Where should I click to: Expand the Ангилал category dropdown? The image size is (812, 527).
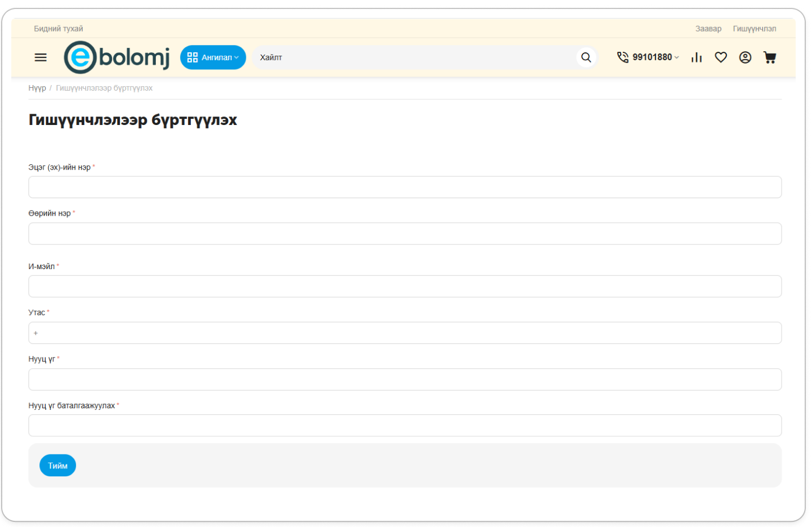pos(213,57)
